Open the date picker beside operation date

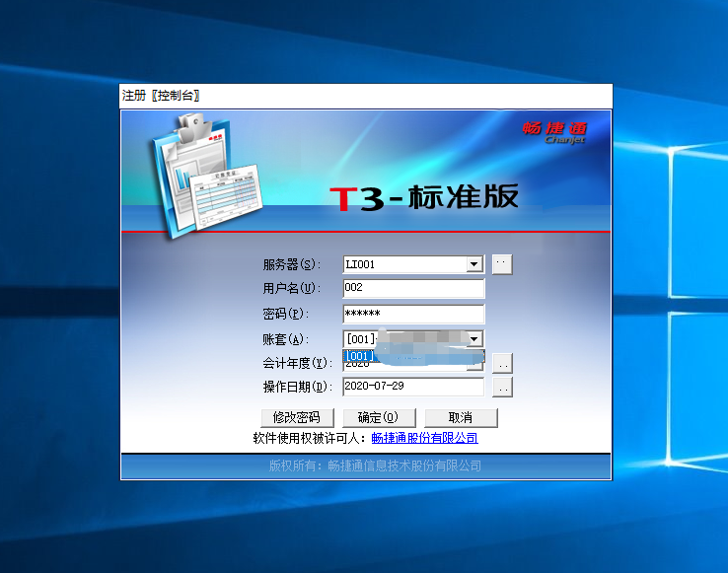(x=502, y=388)
